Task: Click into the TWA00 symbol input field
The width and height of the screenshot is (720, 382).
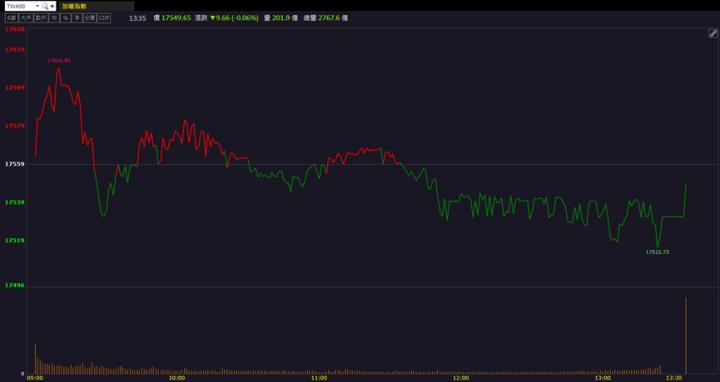Action: [20, 6]
